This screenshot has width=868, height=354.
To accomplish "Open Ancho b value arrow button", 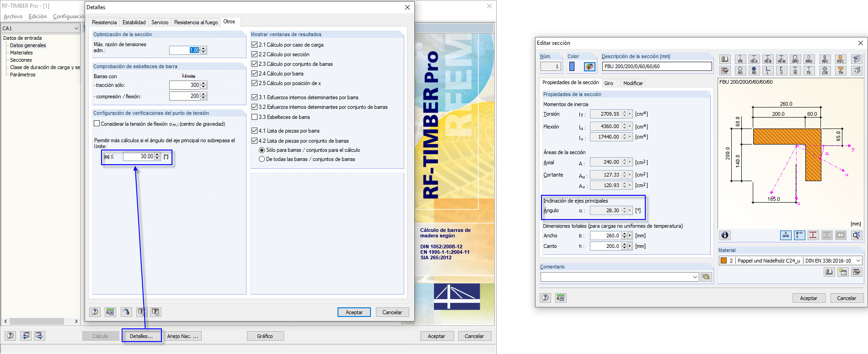I will coord(630,236).
